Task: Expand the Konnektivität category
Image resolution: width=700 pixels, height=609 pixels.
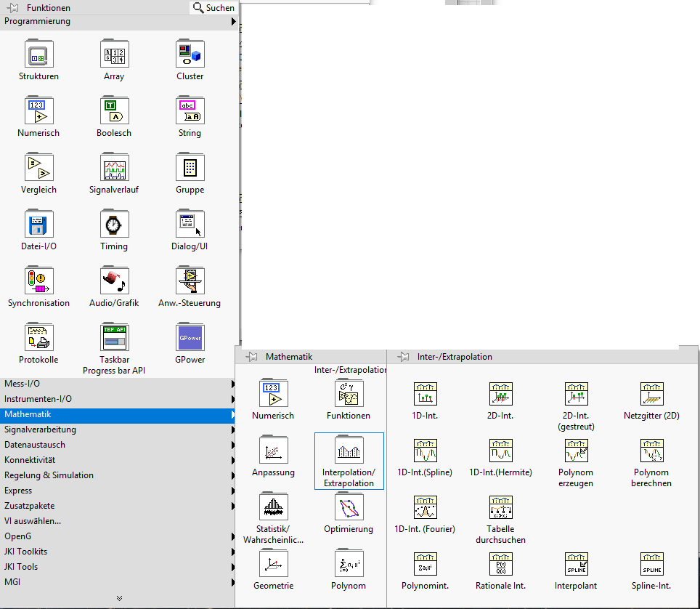Action: [119, 460]
